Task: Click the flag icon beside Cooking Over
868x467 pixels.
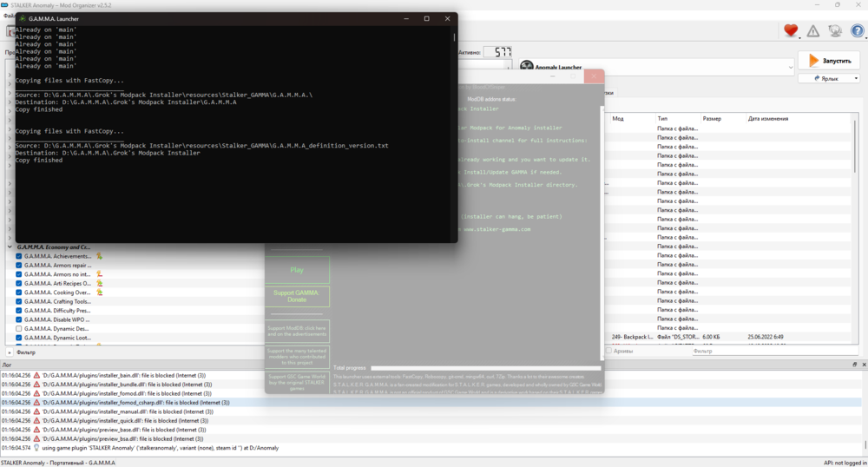Action: click(99, 293)
